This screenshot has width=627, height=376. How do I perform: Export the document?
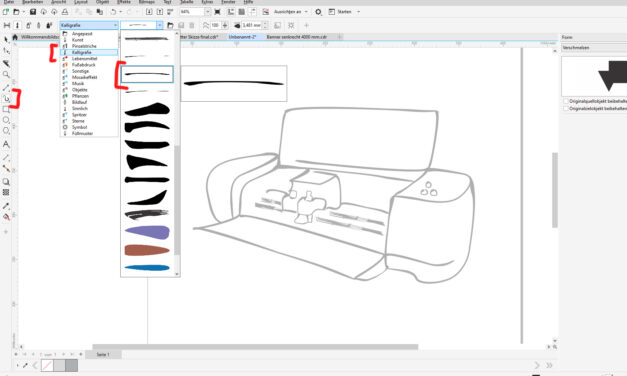(x=160, y=12)
